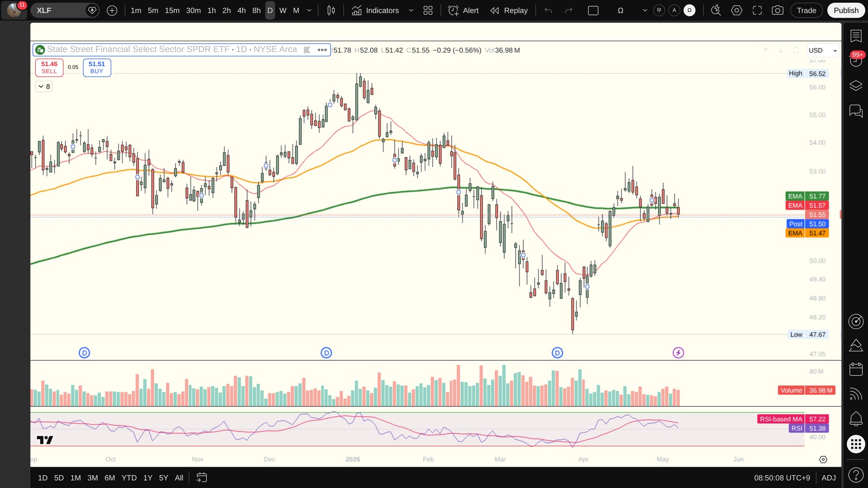Open the candlestick chart type menu
Screen dimensions: 868x488
click(331, 10)
